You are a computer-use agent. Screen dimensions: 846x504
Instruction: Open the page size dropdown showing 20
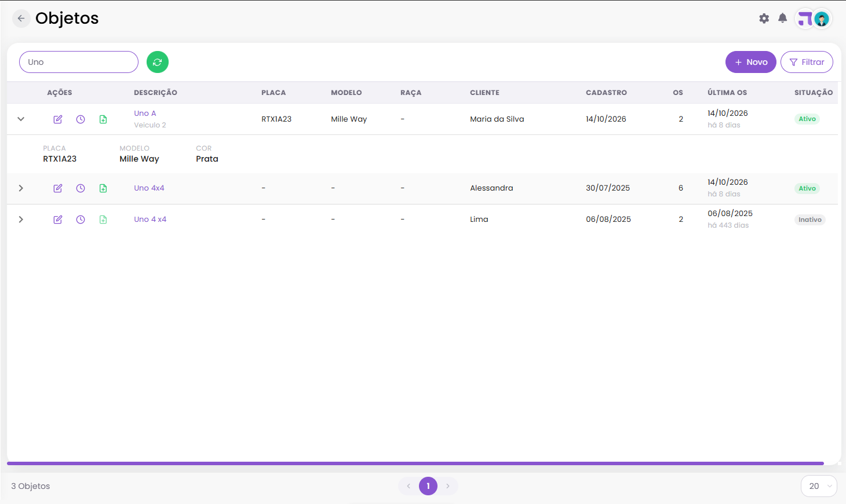(x=819, y=486)
